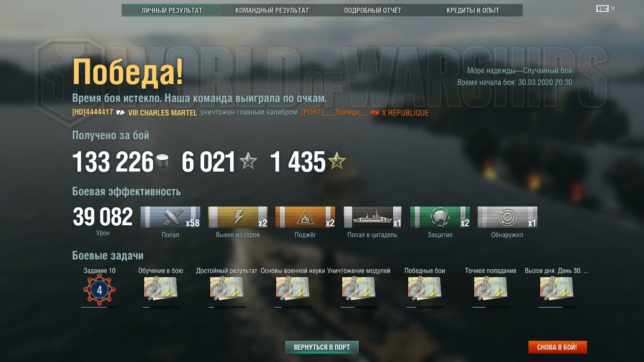Click the Поджёг fire ribbon icon
This screenshot has height=362, width=644.
point(305,217)
